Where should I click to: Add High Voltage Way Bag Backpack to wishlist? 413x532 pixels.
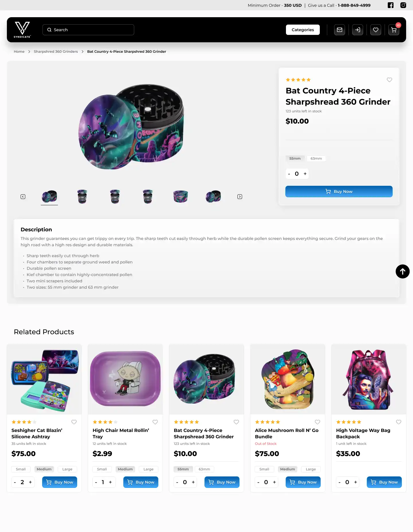click(399, 422)
